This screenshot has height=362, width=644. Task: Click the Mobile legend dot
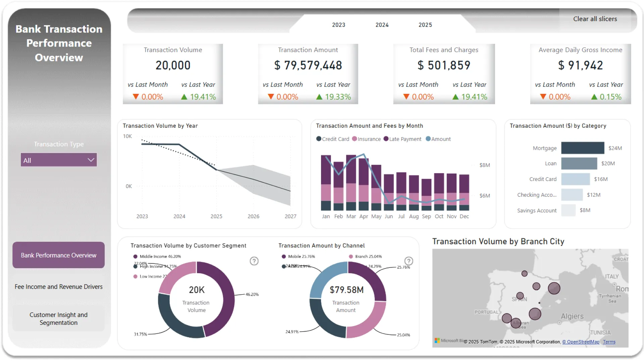pos(284,256)
